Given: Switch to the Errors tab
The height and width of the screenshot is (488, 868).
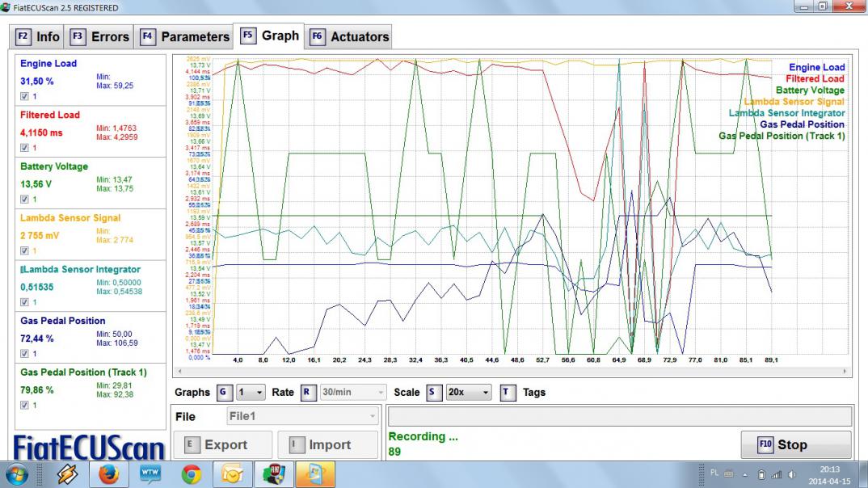Looking at the screenshot, I should [x=100, y=36].
